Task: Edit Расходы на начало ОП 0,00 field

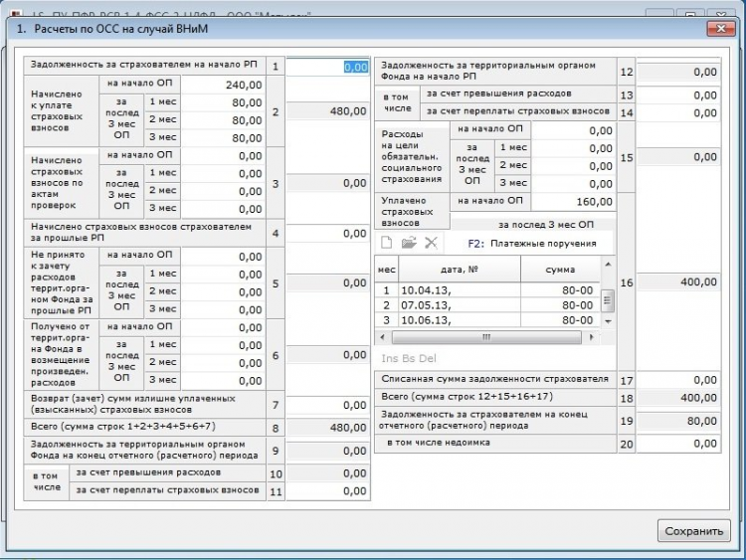Action: tap(573, 130)
